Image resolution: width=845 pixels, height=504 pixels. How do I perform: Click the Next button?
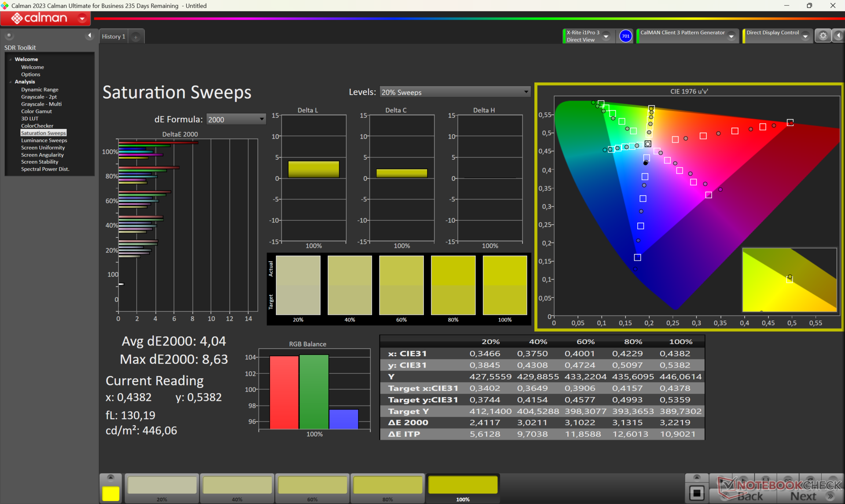pyautogui.click(x=803, y=496)
